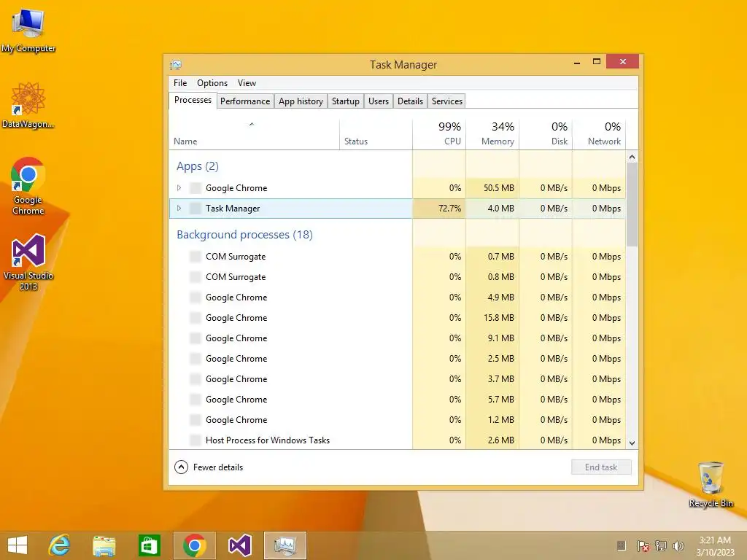The height and width of the screenshot is (560, 747).
Task: Open the Recycle Bin desktop icon
Action: (711, 484)
